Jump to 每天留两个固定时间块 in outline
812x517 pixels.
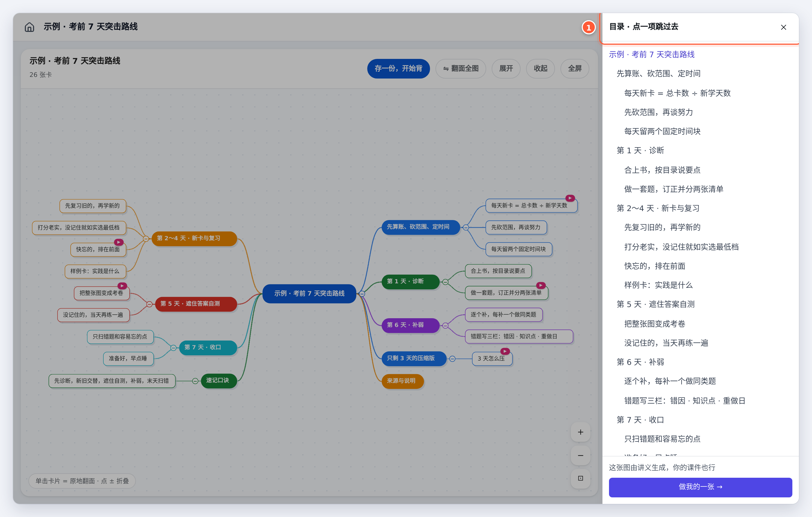click(662, 131)
